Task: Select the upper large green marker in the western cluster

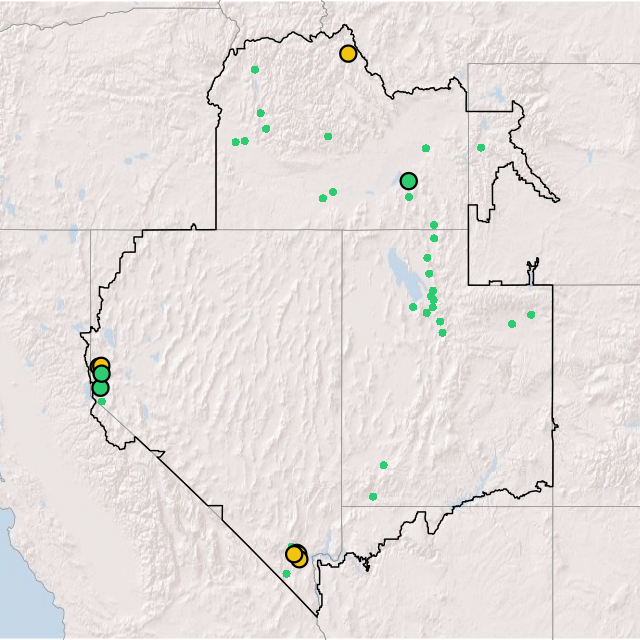Action: click(x=102, y=373)
